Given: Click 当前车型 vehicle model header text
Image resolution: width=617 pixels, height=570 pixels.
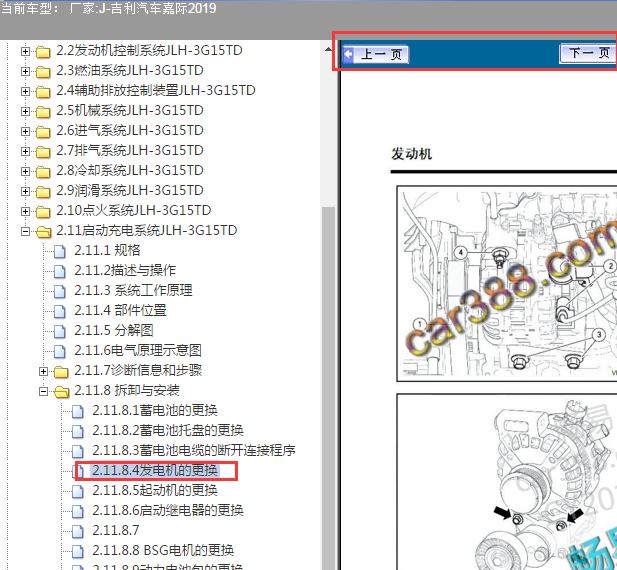Looking at the screenshot, I should 109,8.
